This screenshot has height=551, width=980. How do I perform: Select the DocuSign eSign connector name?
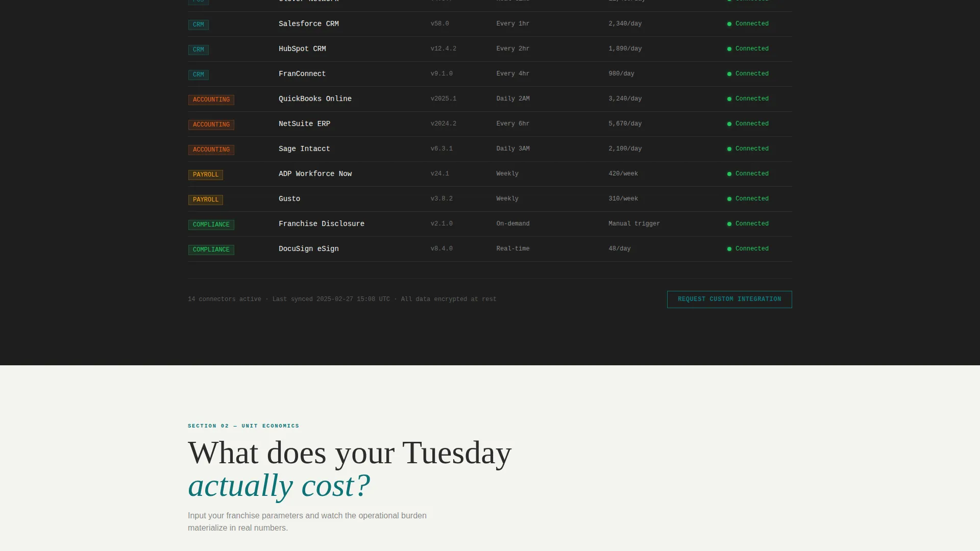tap(309, 249)
